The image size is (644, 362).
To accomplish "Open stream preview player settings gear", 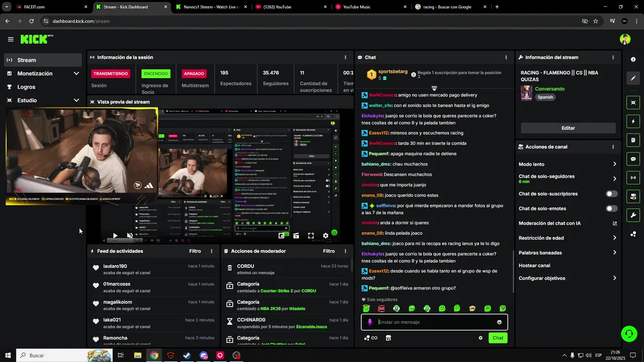I will click(x=326, y=235).
